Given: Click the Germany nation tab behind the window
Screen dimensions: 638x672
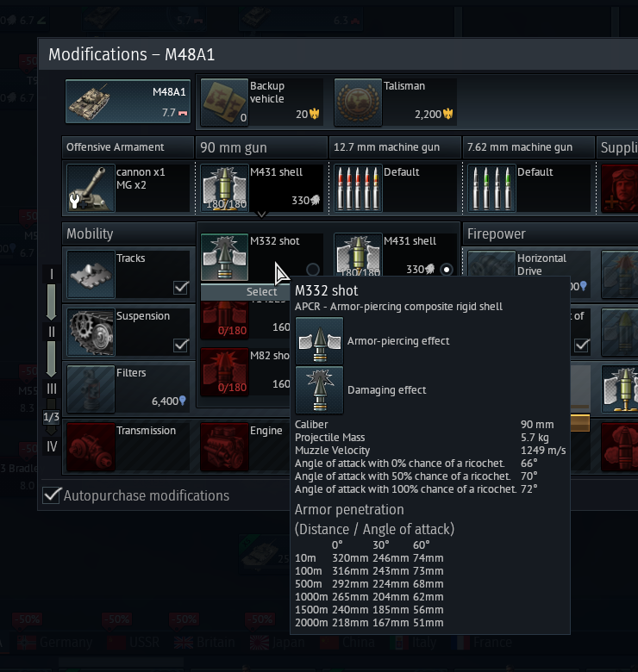Looking at the screenshot, I should [x=55, y=643].
